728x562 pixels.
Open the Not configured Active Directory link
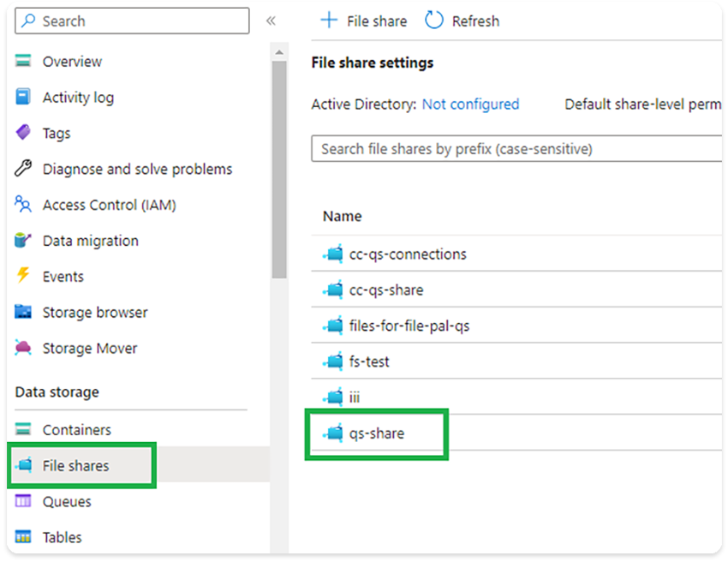(470, 105)
